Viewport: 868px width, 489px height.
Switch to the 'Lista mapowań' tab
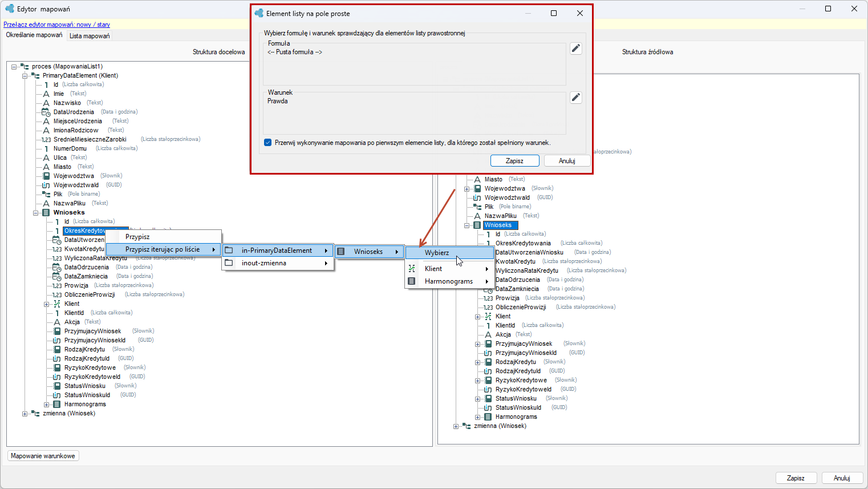coord(90,36)
